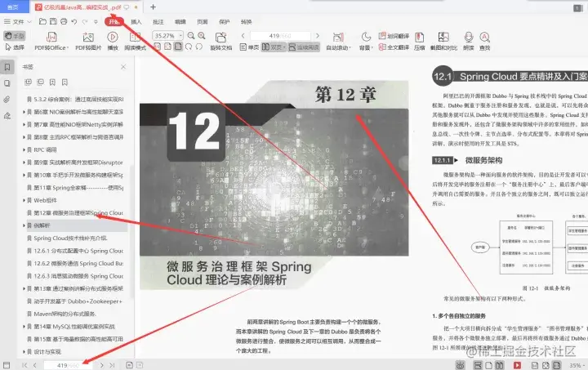Screen dimensions: 588x370
Task: Open the quick access customize dropdown arrow
Action: pyautogui.click(x=96, y=22)
